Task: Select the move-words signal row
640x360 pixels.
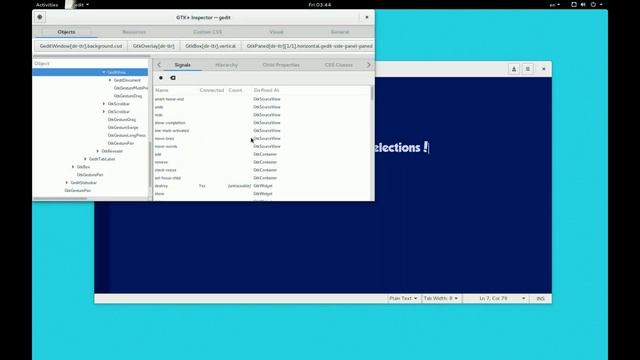Action: (x=262, y=146)
